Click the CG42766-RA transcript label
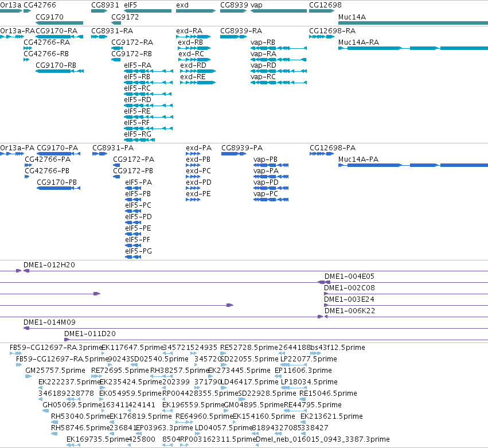This screenshot has width=488, height=448. click(47, 42)
